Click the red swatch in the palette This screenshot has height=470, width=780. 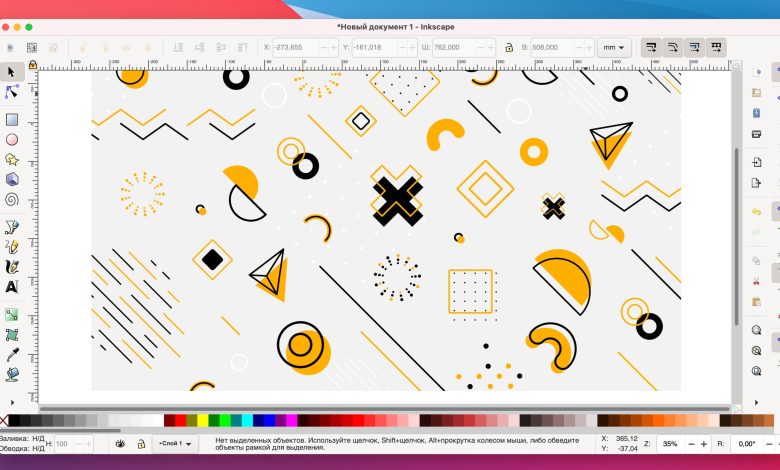point(180,420)
